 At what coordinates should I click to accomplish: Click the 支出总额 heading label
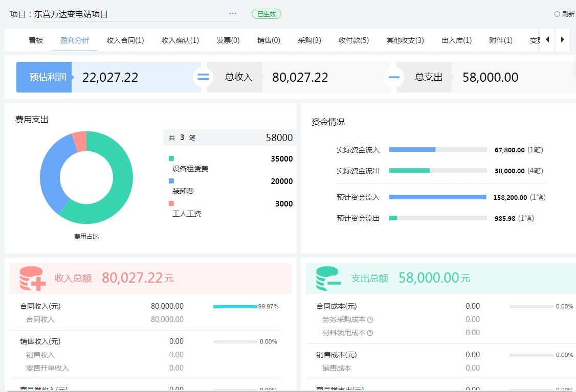(x=369, y=278)
